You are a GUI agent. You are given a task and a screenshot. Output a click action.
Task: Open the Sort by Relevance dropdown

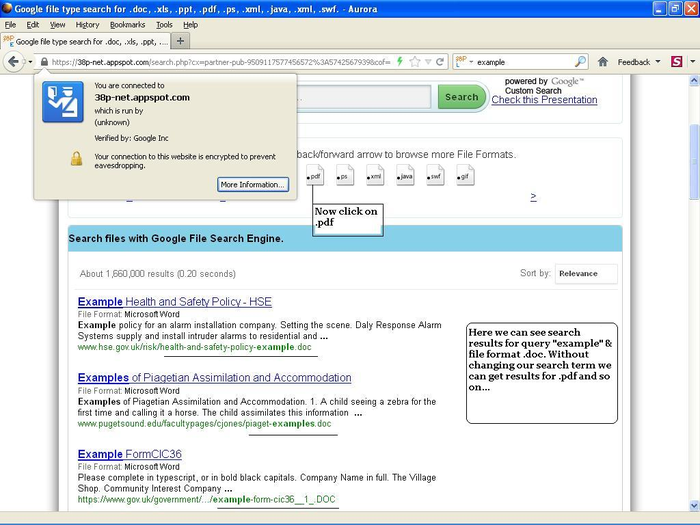coord(586,274)
